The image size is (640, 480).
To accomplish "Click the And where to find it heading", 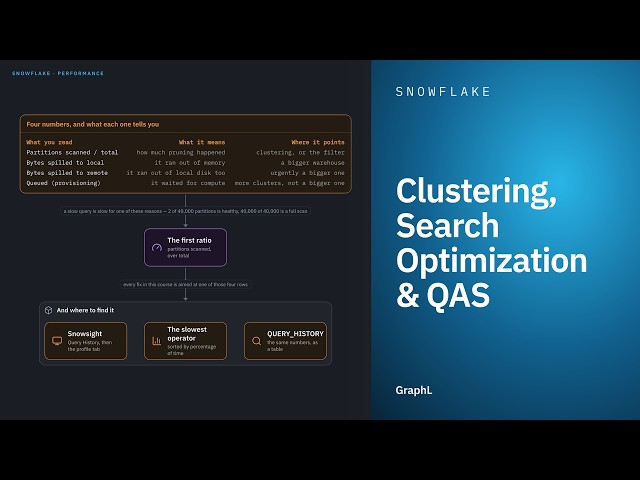I will click(x=85, y=310).
